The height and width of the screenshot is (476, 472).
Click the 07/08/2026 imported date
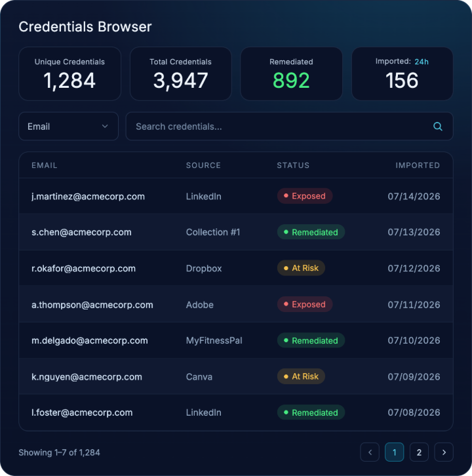pyautogui.click(x=414, y=412)
